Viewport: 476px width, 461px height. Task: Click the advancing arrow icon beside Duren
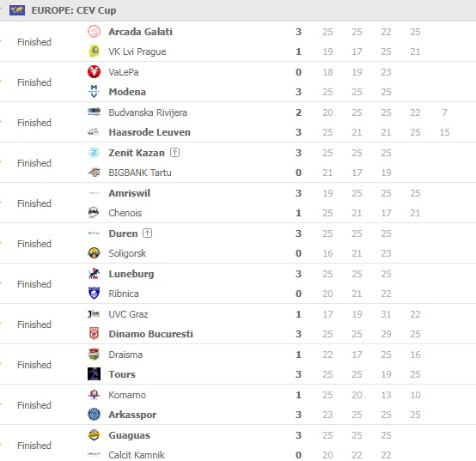pyautogui.click(x=147, y=234)
